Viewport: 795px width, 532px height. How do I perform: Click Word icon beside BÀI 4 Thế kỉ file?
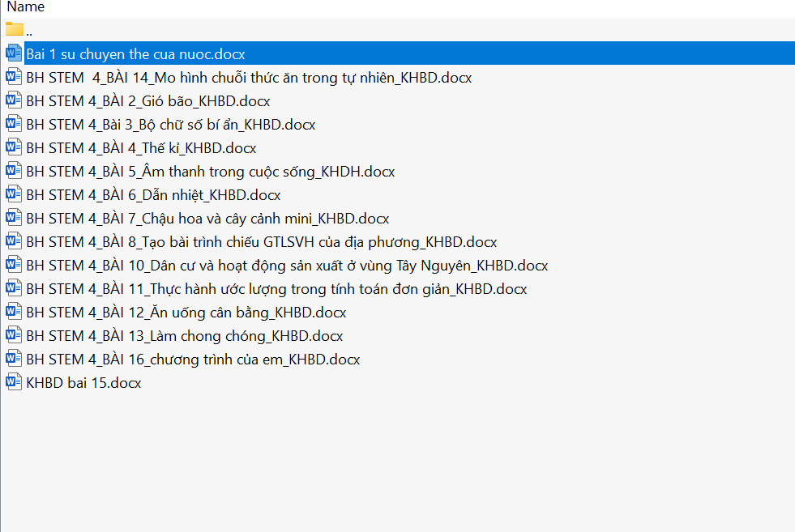[x=14, y=148]
